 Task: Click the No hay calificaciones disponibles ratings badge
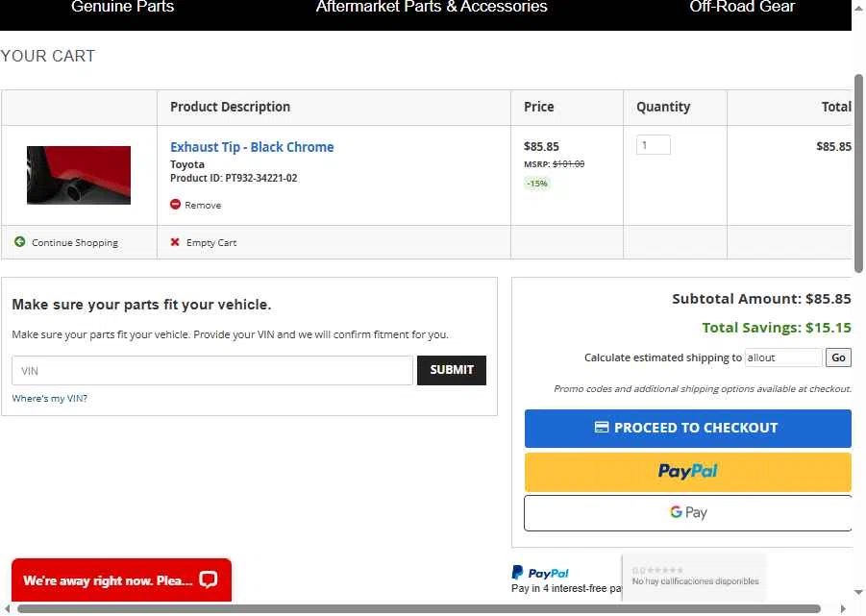[x=695, y=578]
